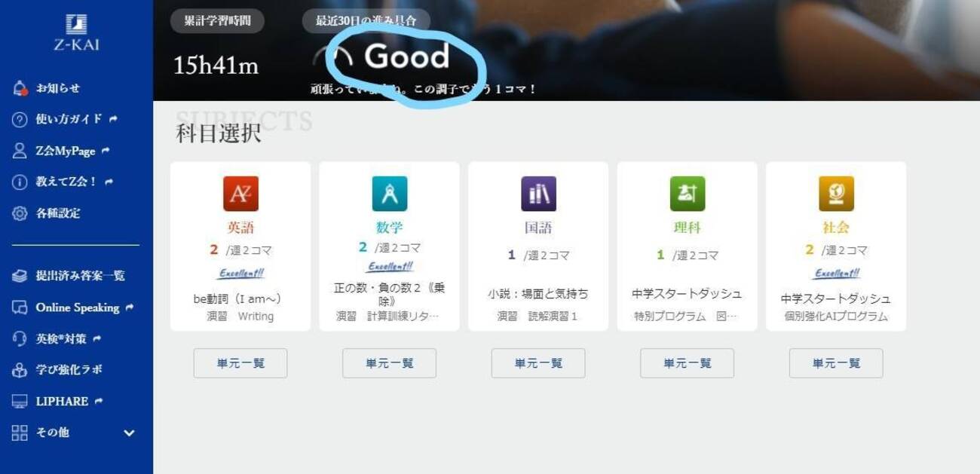Image resolution: width=980 pixels, height=474 pixels.
Task: Select the 社会 globe subject icon
Action: click(836, 194)
